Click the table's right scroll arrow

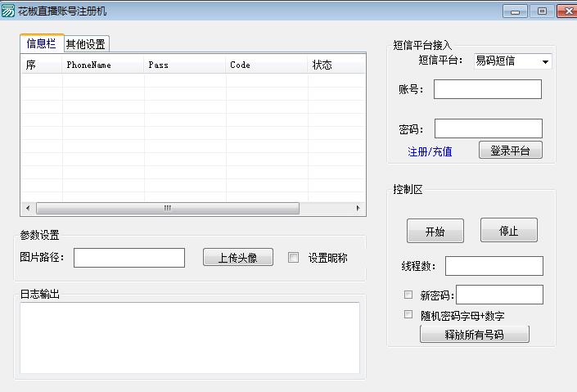(x=358, y=209)
